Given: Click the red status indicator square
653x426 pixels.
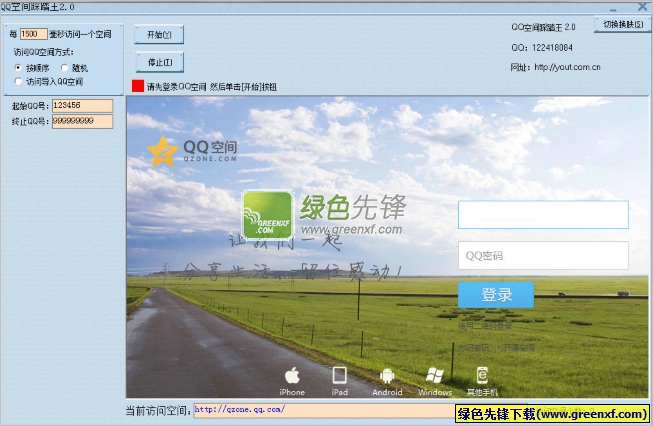Looking at the screenshot, I should 138,86.
